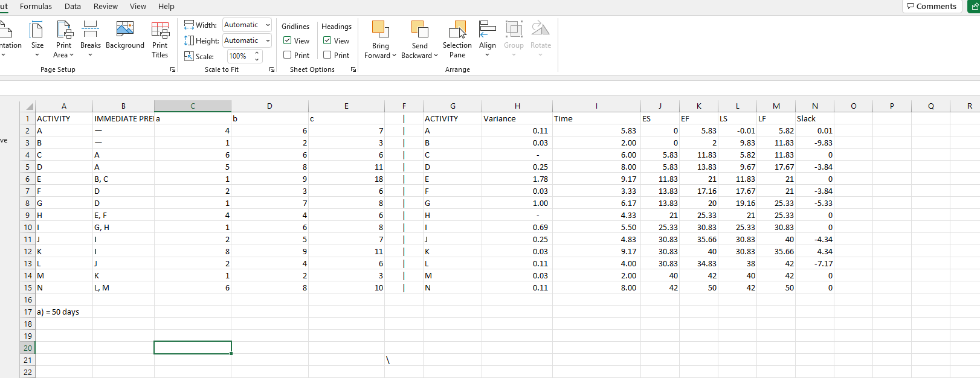
Task: Click time value 6.17
Action: coord(596,203)
